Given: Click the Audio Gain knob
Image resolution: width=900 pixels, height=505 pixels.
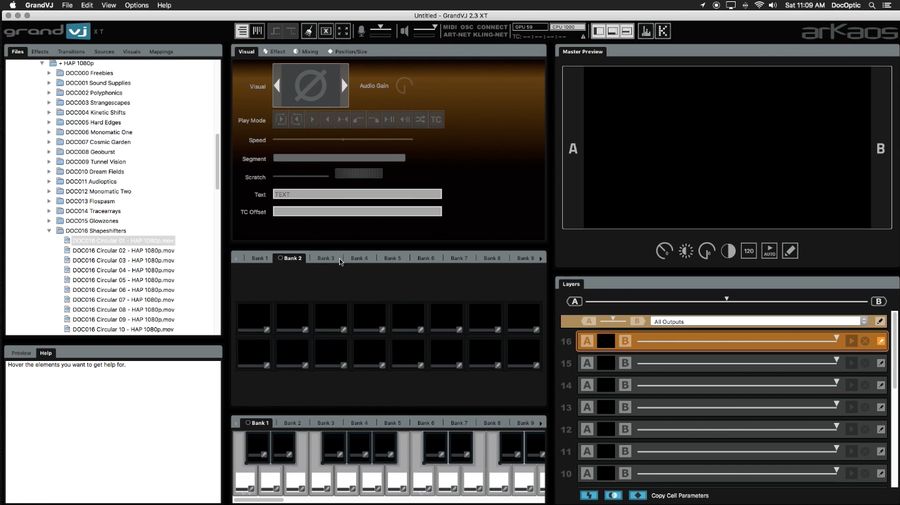Looking at the screenshot, I should click(404, 86).
